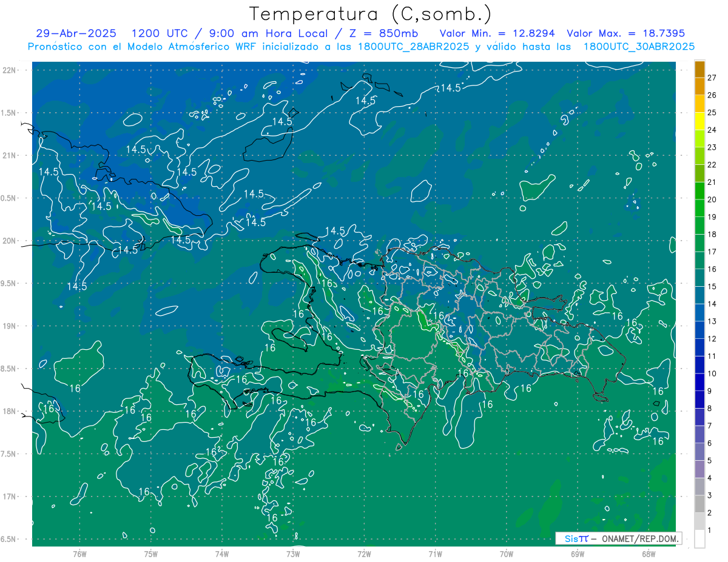Screen dimensions: 728x562
Task: Click the title "Temperatura (C,somb.)"
Action: click(370, 15)
